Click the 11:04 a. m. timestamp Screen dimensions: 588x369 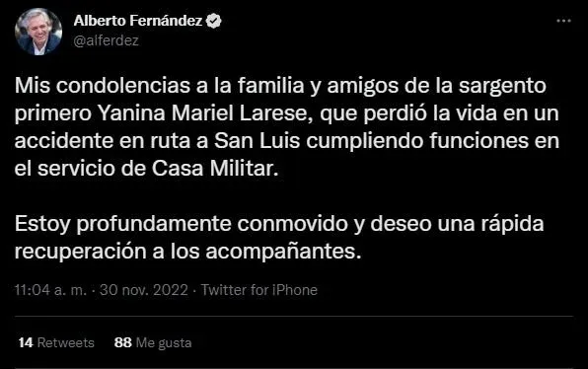(x=50, y=290)
